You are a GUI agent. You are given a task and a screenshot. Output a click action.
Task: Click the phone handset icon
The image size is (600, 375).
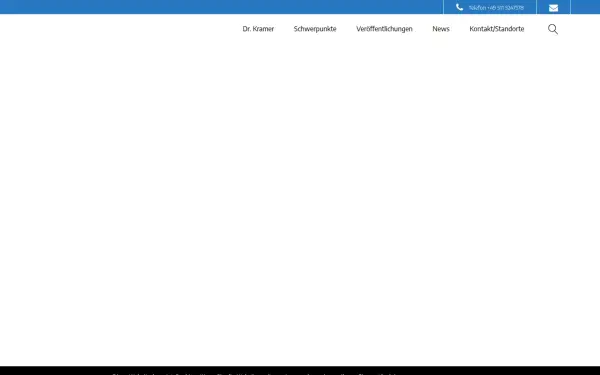pyautogui.click(x=459, y=7)
